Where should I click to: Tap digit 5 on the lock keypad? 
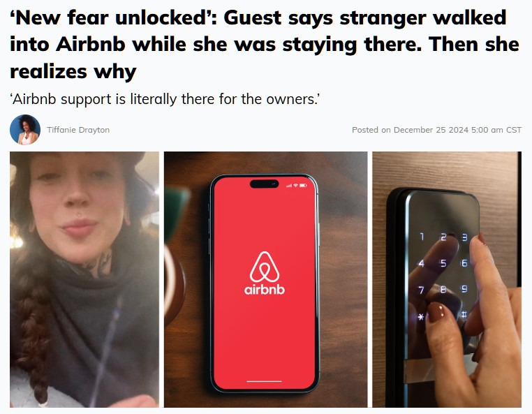click(x=443, y=263)
